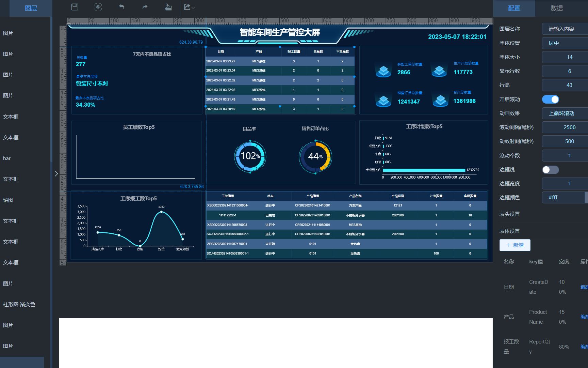Click the 2023-03-07 03:23:27 table cell
588x368 pixels.
point(220,61)
